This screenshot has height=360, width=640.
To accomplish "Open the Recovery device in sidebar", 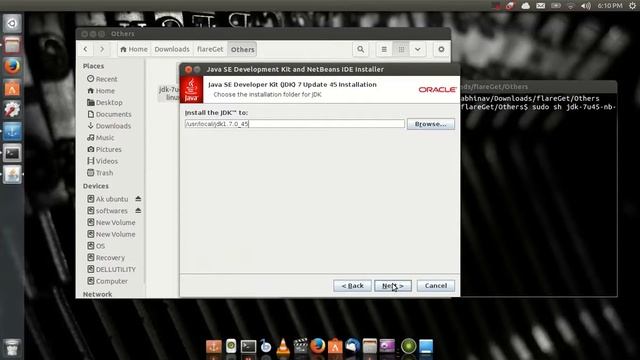I will pos(111,258).
